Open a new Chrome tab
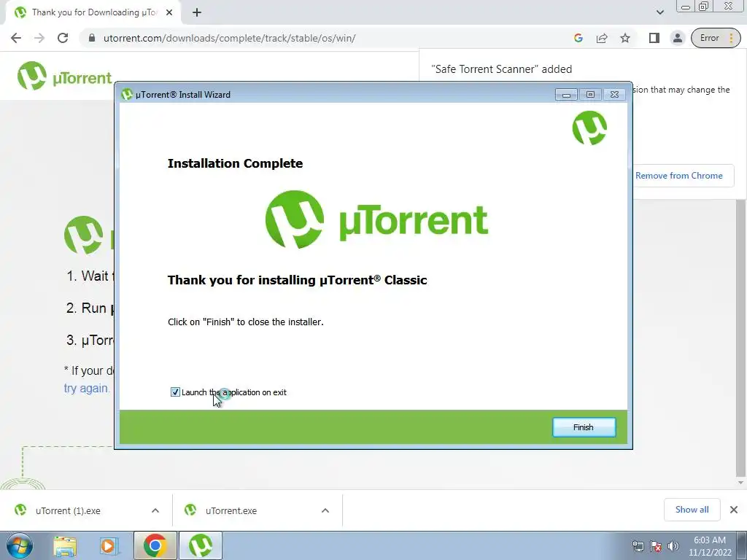Image resolution: width=747 pixels, height=560 pixels. point(197,12)
